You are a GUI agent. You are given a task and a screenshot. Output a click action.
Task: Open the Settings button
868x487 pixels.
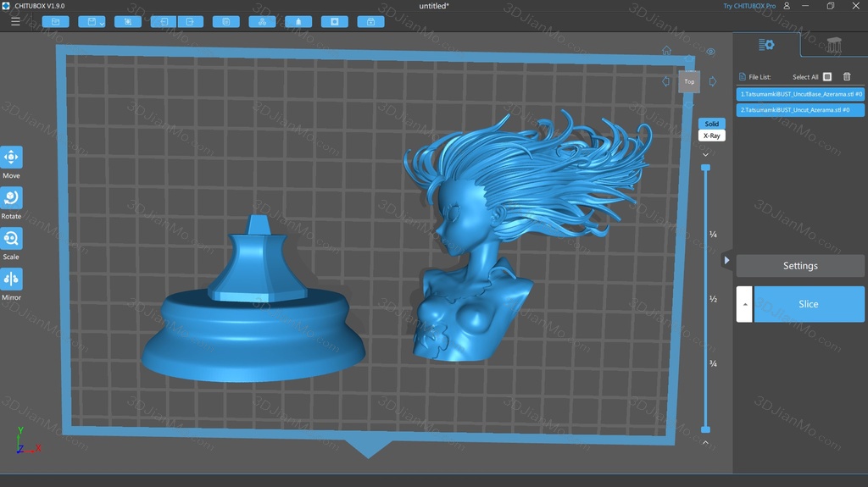pyautogui.click(x=800, y=266)
